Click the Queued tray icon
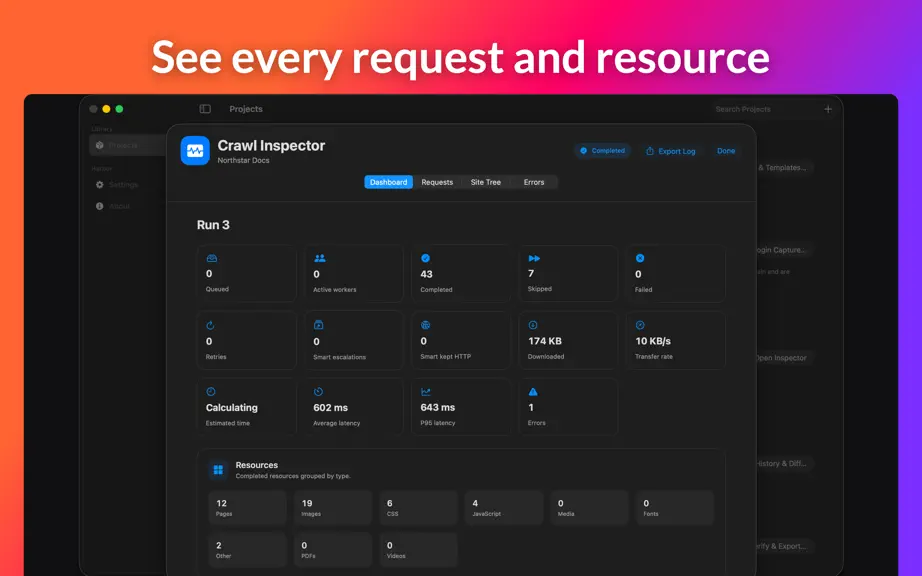This screenshot has height=576, width=922. pos(212,258)
